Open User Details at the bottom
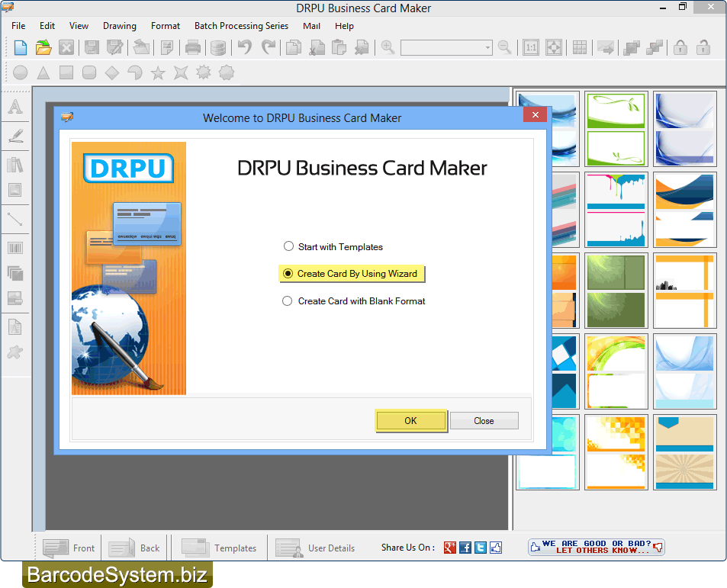The width and height of the screenshot is (727, 588). [x=315, y=548]
